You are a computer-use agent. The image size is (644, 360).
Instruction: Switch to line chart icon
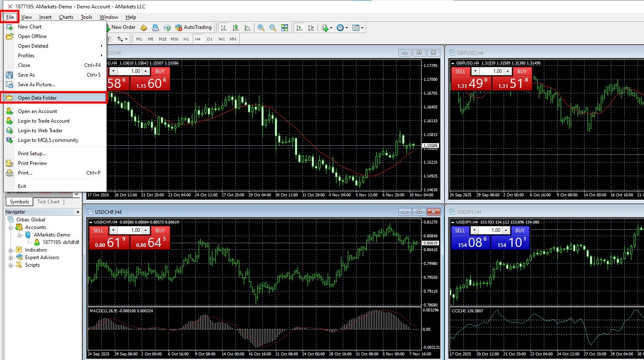point(247,28)
